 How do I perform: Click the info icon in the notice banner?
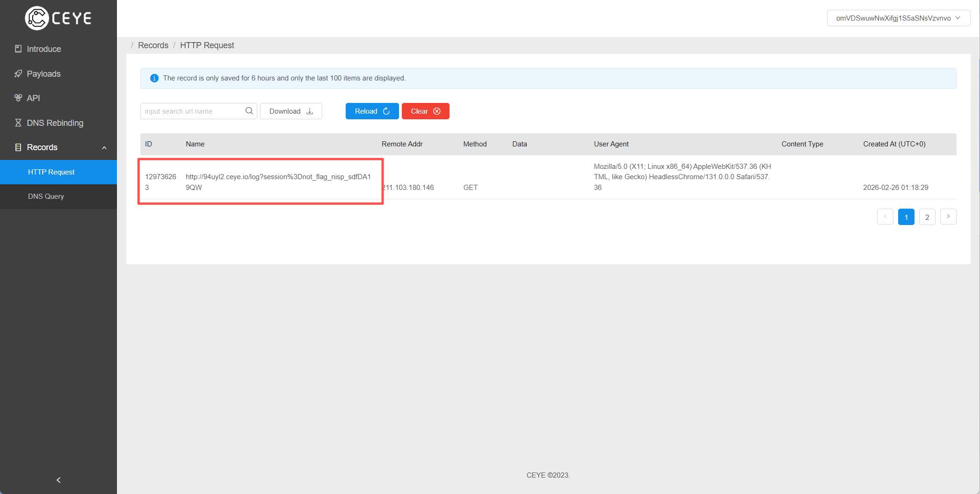[x=154, y=78]
